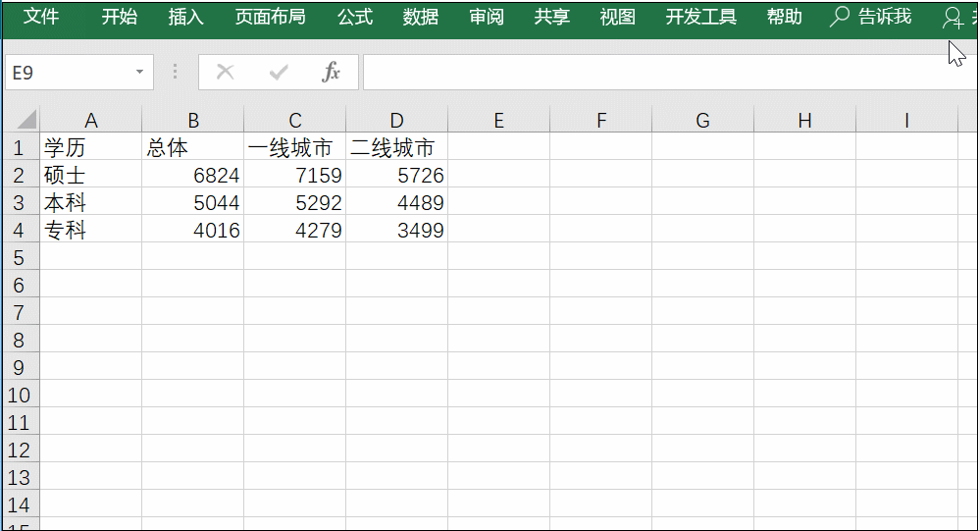The image size is (980, 531).
Task: Select column D header
Action: (x=397, y=120)
